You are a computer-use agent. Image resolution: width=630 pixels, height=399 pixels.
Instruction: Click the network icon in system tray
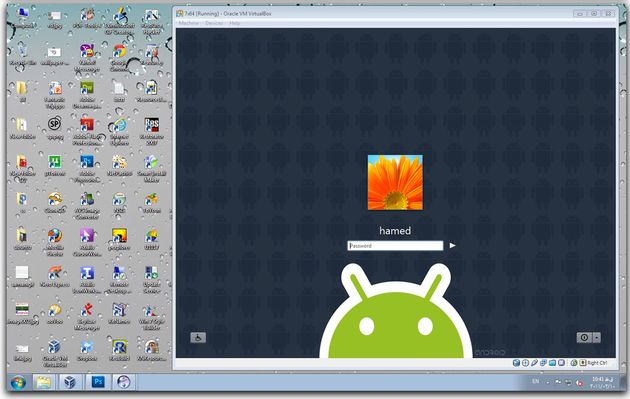[568, 382]
